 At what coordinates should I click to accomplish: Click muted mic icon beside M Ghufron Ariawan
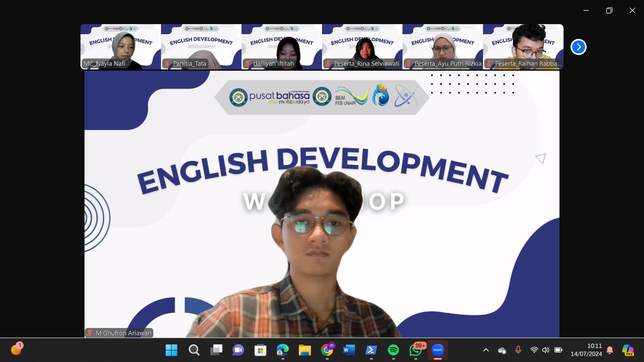tap(90, 333)
